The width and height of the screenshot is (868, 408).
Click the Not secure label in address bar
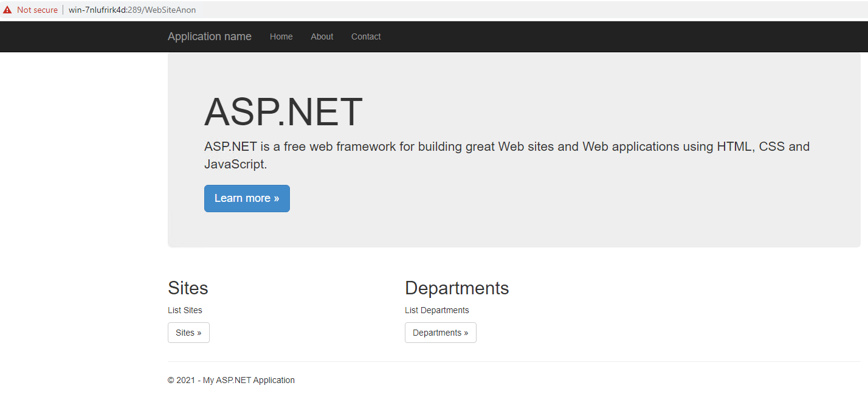37,10
